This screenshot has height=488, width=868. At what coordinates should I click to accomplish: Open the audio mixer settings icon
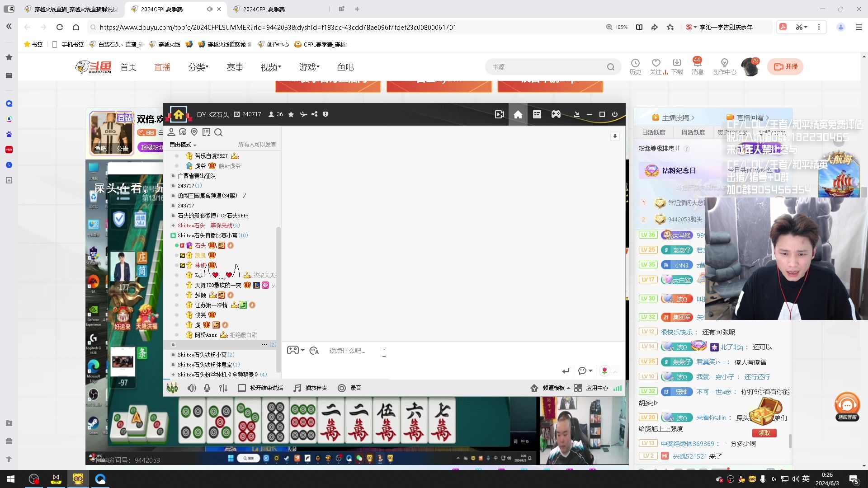223,388
